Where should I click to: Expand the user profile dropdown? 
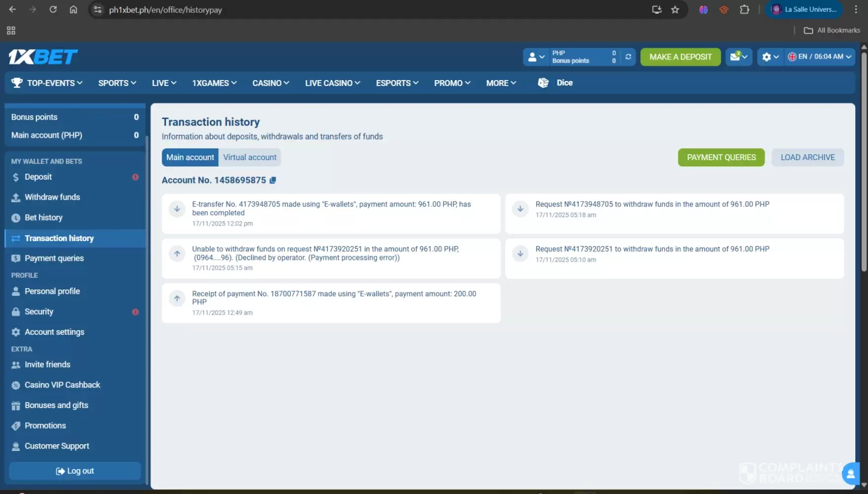point(536,57)
